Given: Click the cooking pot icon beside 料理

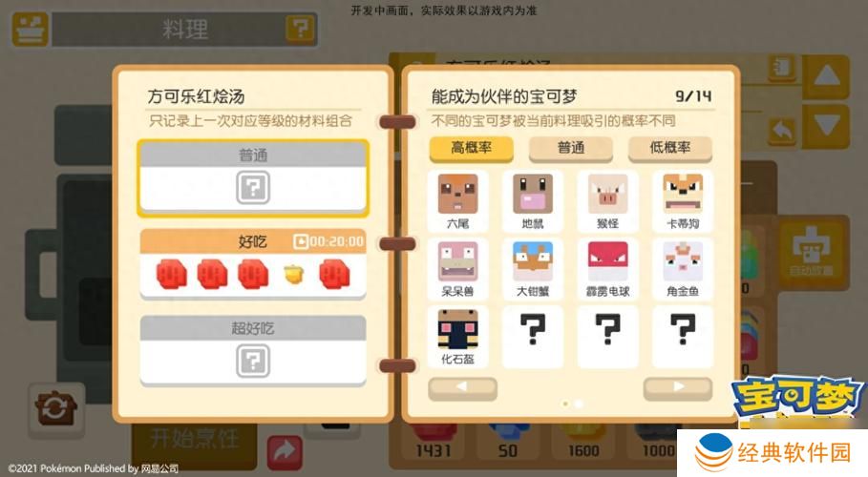Looking at the screenshot, I should 30,30.
